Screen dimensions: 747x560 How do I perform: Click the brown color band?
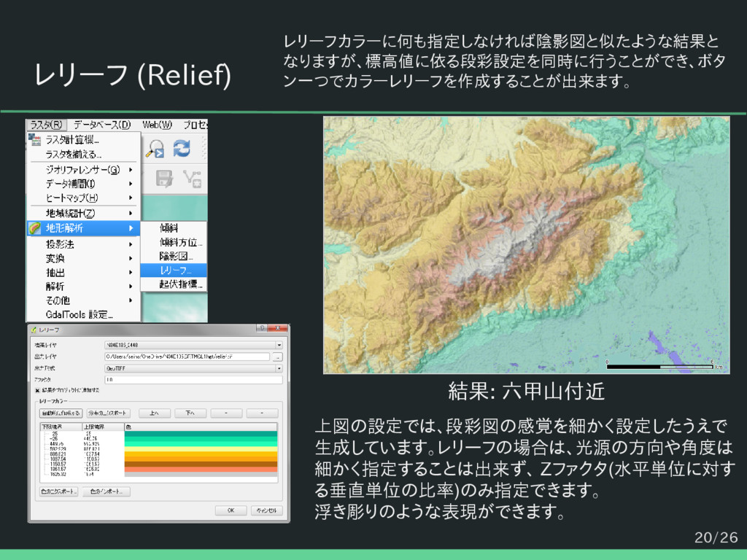(201, 464)
